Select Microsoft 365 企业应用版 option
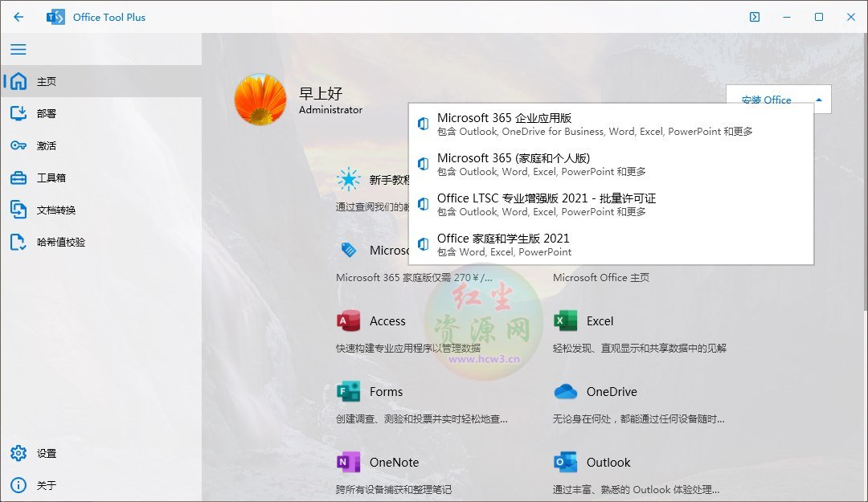Screen dimensions: 868x502 tap(611, 124)
